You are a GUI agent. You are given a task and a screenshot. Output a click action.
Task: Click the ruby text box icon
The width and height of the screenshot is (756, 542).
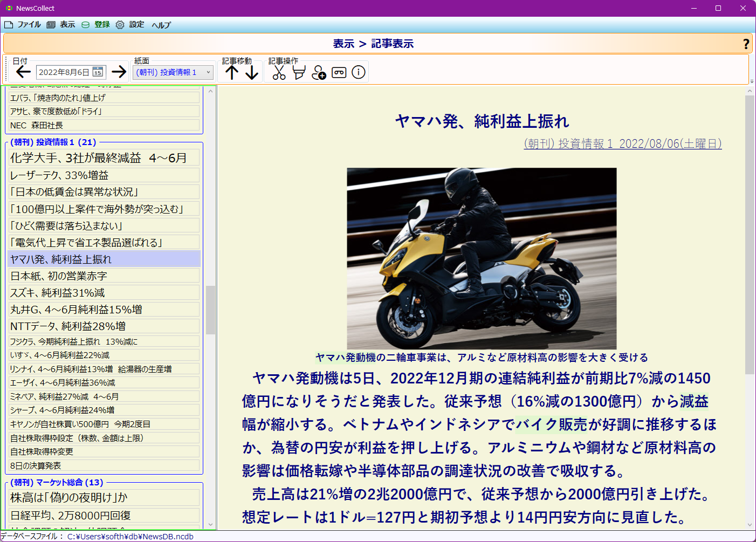[339, 72]
